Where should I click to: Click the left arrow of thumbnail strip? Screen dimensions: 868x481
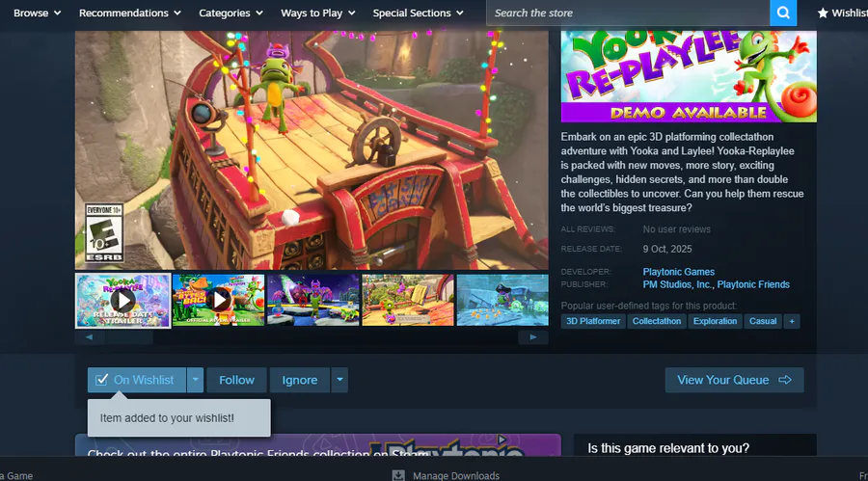pyautogui.click(x=90, y=337)
